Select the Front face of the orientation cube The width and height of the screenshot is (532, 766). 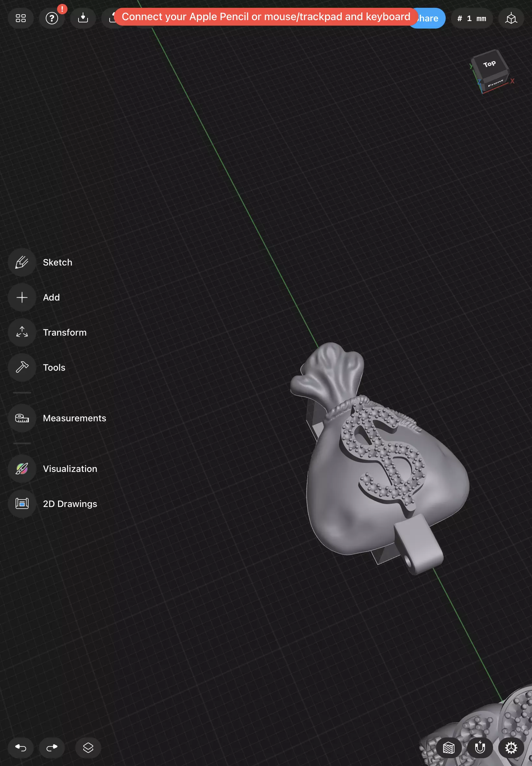pos(496,83)
